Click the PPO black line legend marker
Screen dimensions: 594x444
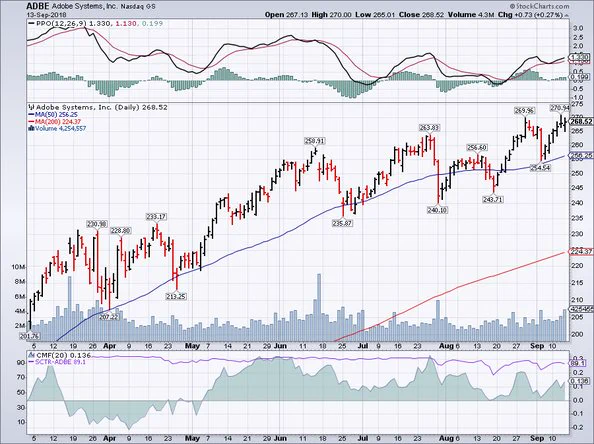pos(31,23)
